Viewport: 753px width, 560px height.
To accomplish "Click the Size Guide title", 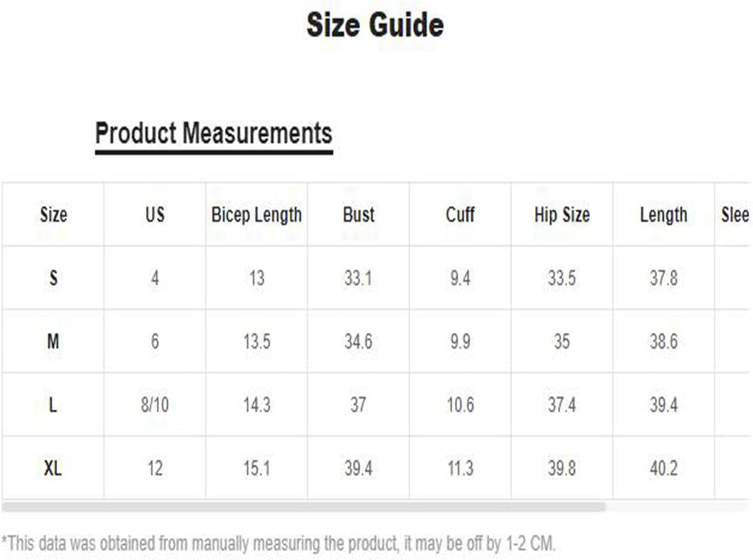I will pyautogui.click(x=375, y=25).
